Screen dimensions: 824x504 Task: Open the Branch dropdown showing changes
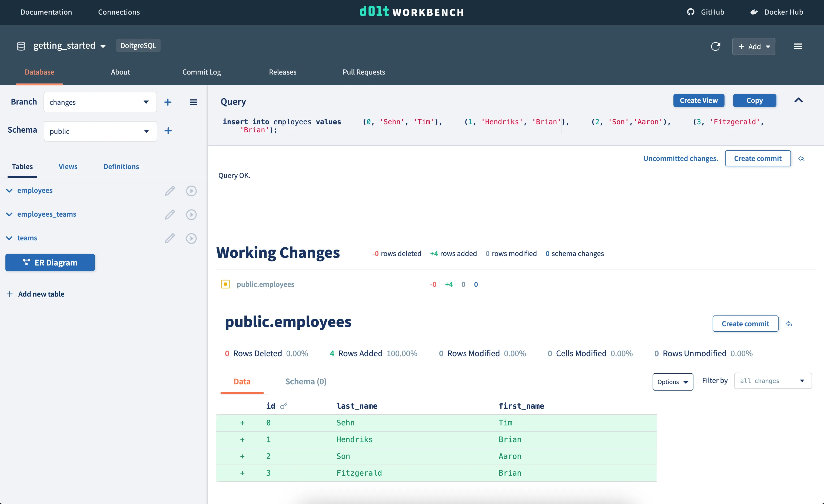pos(100,102)
